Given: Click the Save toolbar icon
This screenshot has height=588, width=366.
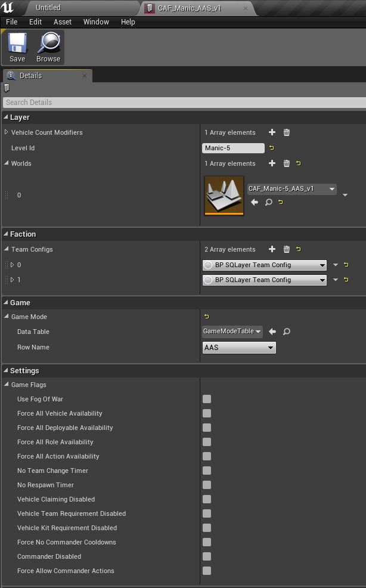Looking at the screenshot, I should point(17,47).
